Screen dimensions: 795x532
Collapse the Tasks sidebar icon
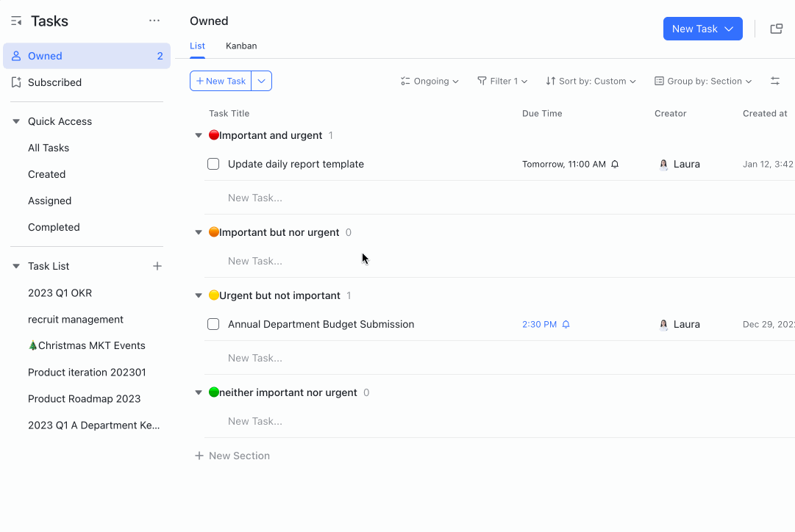pos(16,21)
